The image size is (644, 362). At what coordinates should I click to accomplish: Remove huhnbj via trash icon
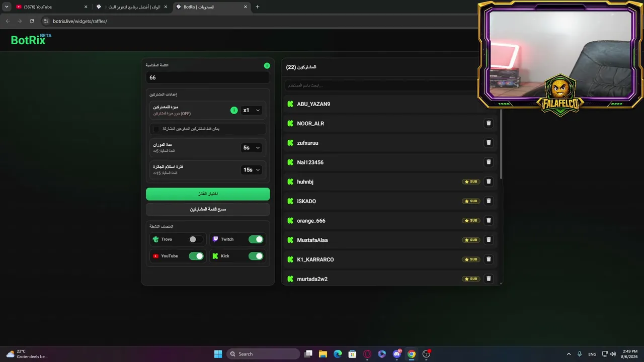coord(488,182)
